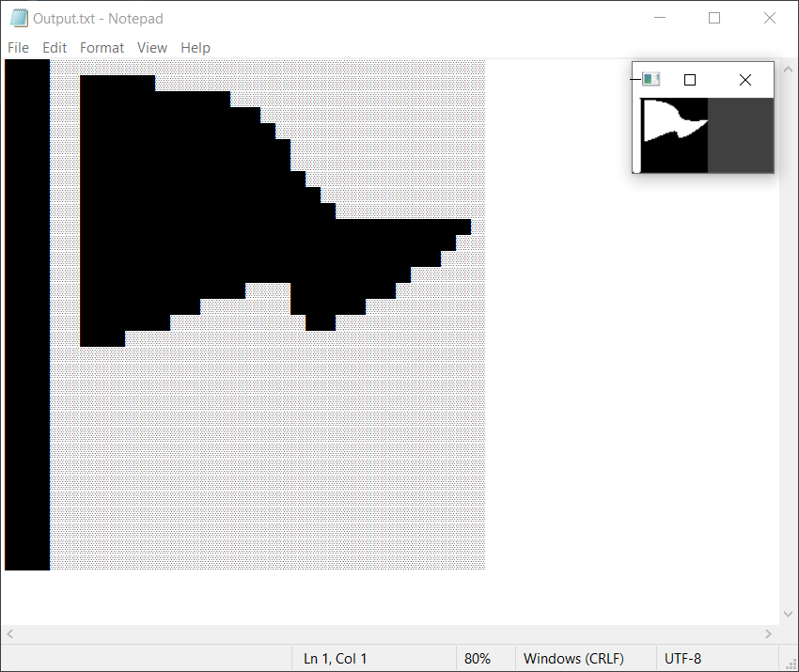
Task: Open the Format menu
Action: pos(102,48)
